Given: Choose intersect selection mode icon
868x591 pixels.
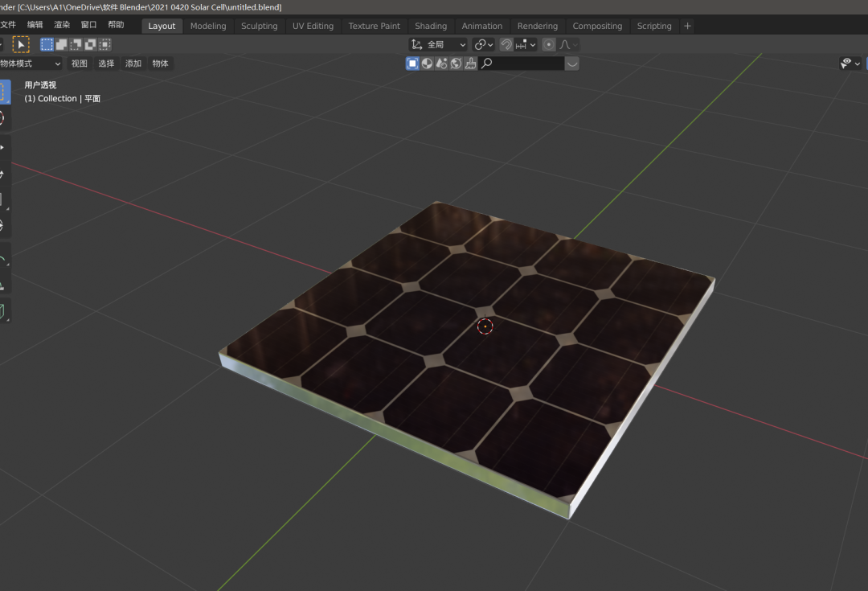Looking at the screenshot, I should [104, 44].
